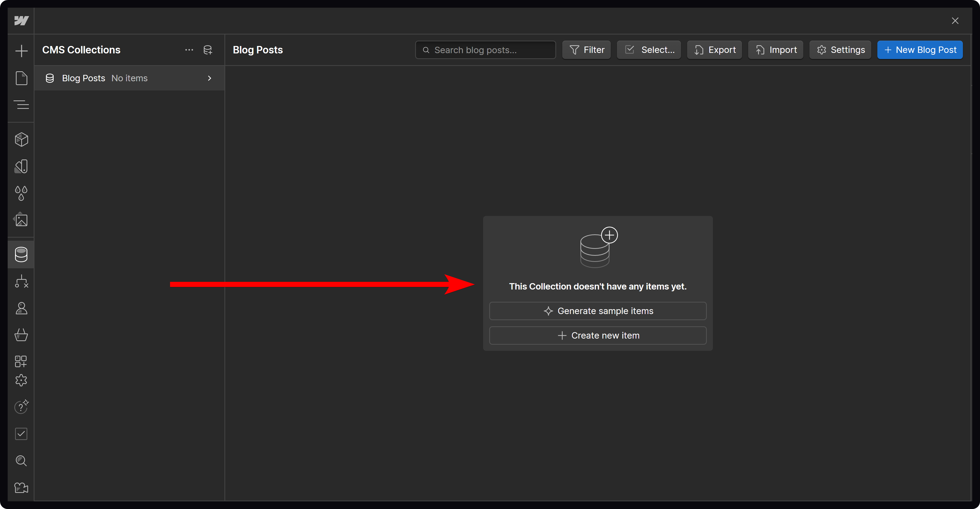Open the Users panel
The width and height of the screenshot is (980, 509).
click(x=21, y=308)
